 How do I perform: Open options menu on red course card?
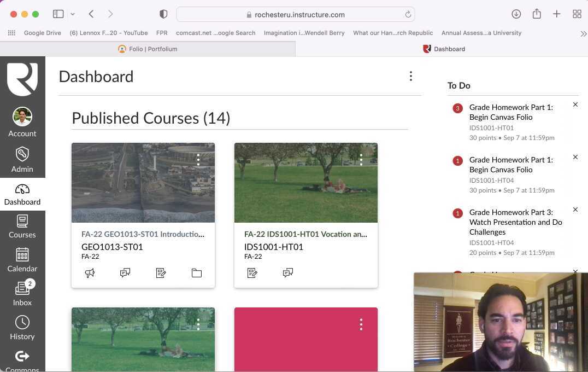pyautogui.click(x=361, y=324)
